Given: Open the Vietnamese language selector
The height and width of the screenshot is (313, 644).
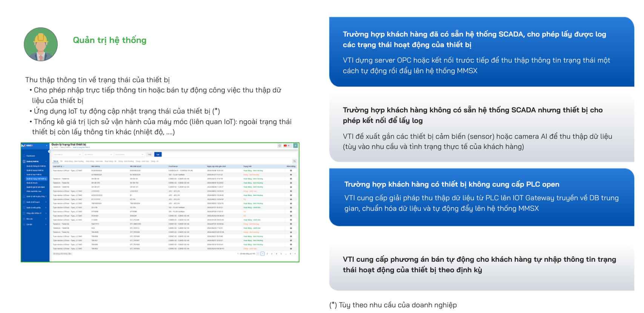Looking at the screenshot, I should pos(287,146).
